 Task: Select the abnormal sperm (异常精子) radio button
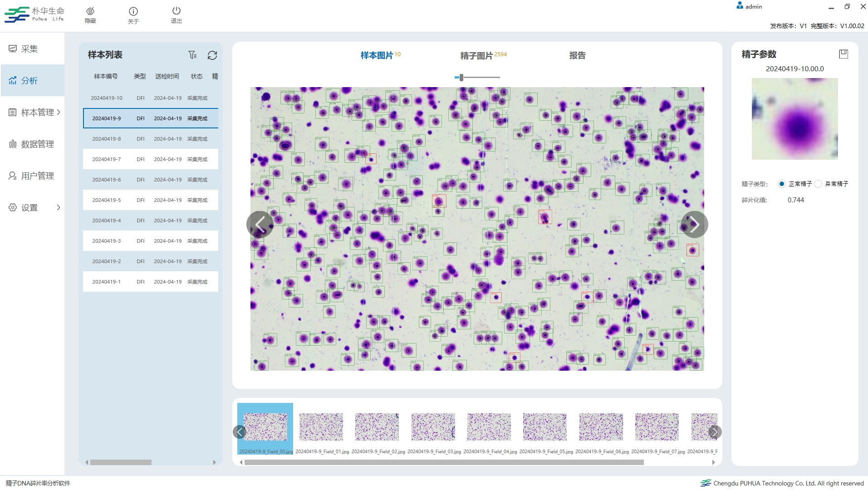coord(818,184)
